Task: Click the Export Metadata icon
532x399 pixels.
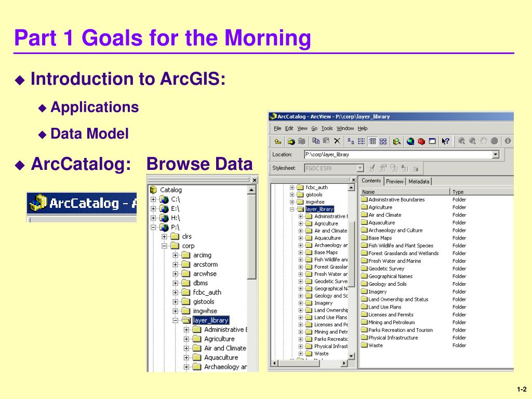Action: [416, 168]
